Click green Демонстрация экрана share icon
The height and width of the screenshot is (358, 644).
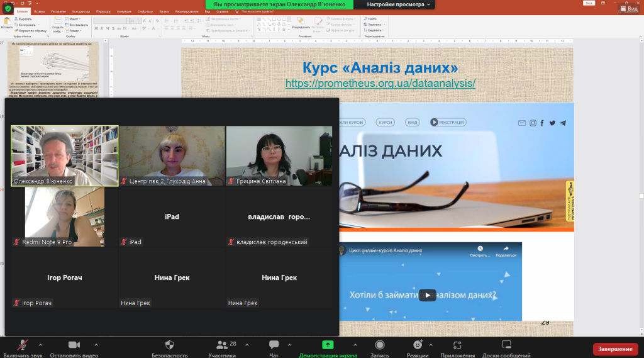click(x=328, y=345)
